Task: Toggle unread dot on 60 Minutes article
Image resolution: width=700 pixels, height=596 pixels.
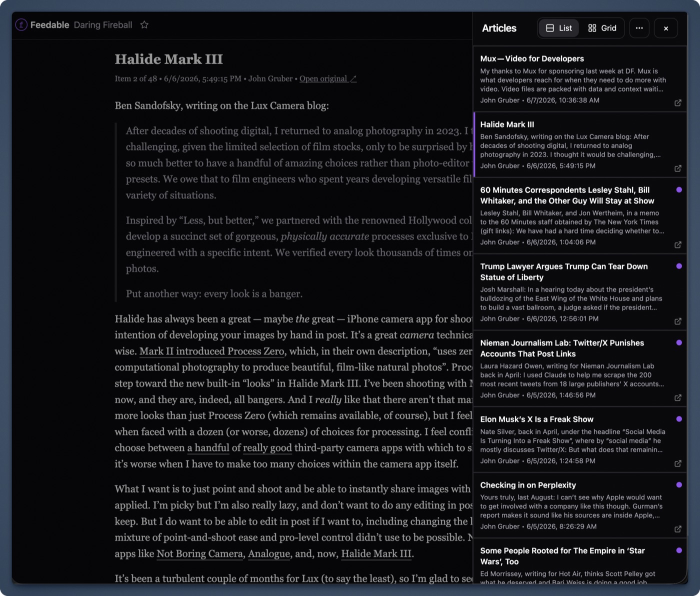Action: pyautogui.click(x=679, y=190)
